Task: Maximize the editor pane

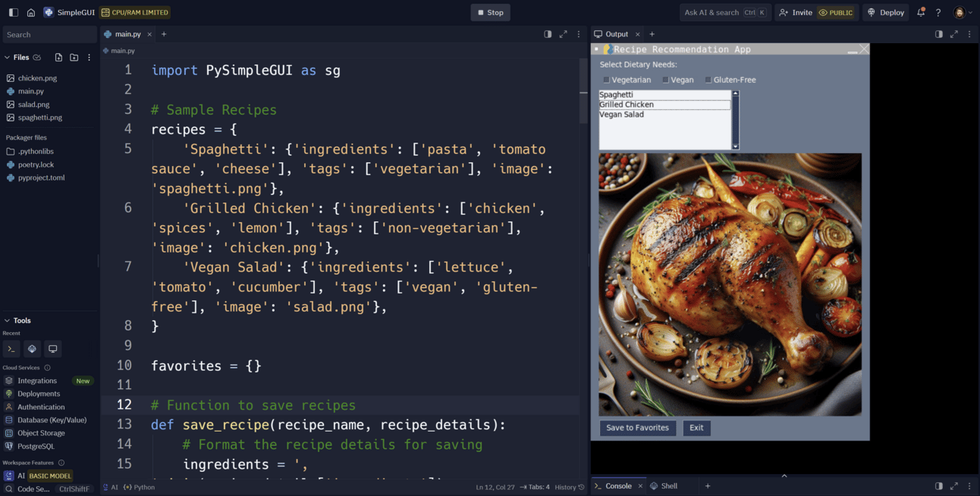Action: tap(563, 34)
